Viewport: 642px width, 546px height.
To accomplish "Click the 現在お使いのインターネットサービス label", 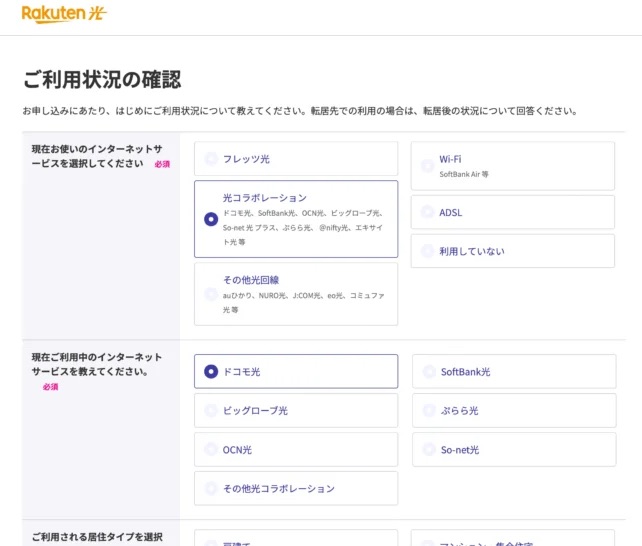I will 97,156.
